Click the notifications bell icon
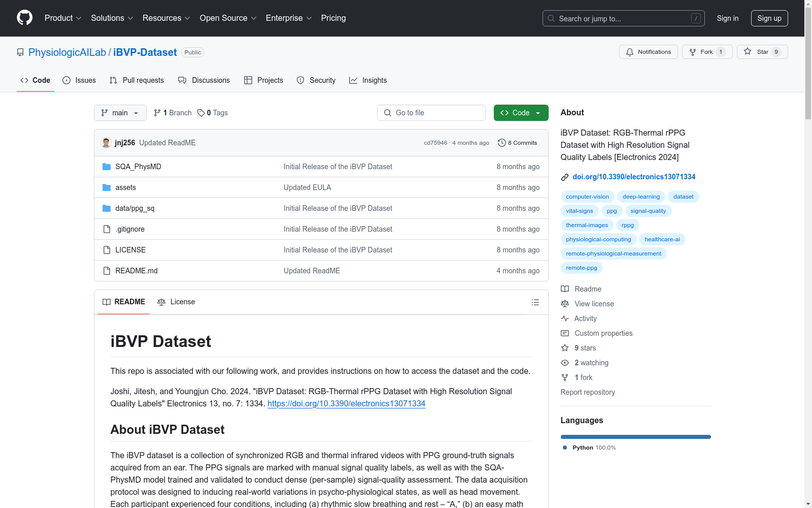The height and width of the screenshot is (508, 812). pyautogui.click(x=630, y=52)
